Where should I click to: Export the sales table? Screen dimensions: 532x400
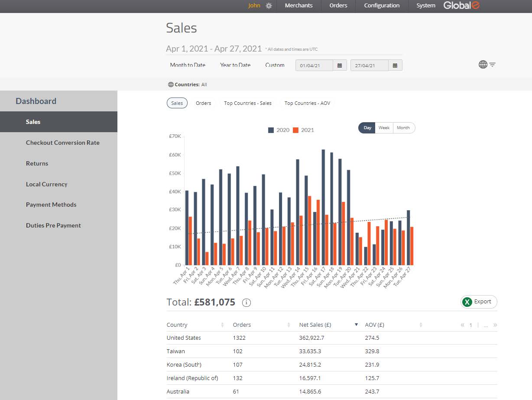click(479, 302)
